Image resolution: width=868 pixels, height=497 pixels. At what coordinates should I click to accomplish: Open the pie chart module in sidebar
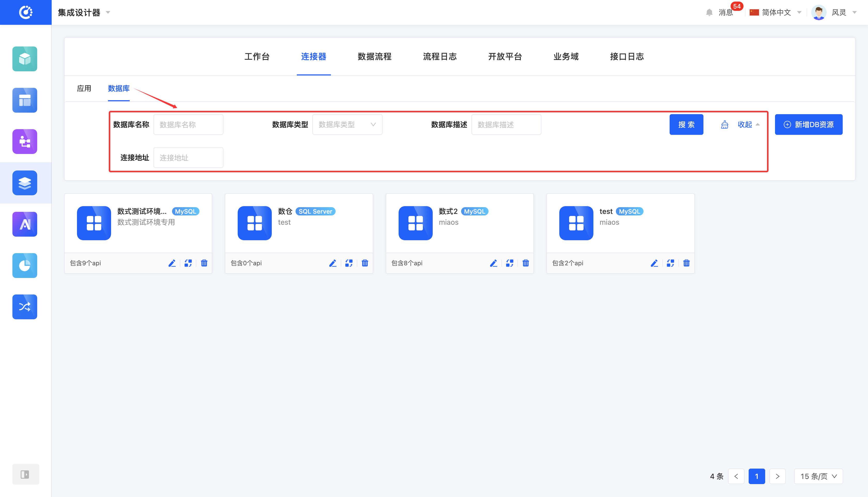coord(25,265)
